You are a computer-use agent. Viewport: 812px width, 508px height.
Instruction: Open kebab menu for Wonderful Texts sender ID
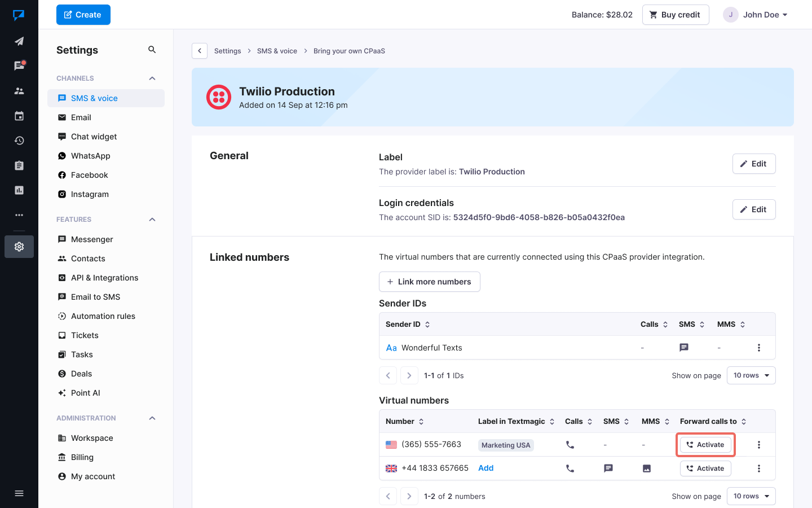[759, 348]
